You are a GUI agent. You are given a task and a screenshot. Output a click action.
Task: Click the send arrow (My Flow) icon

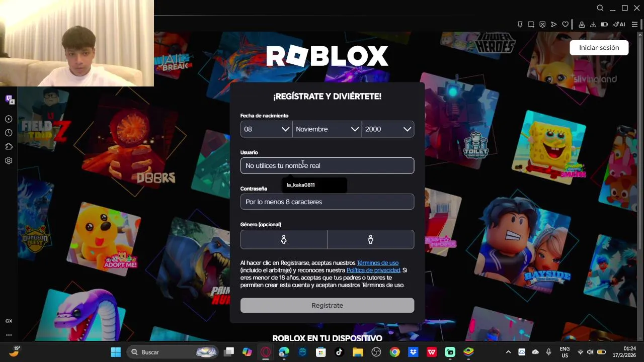pos(554,24)
